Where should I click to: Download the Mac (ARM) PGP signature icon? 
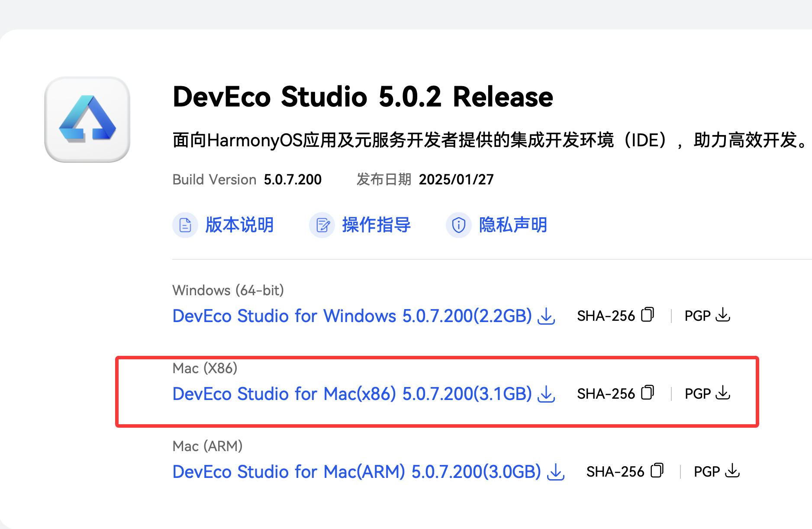tap(732, 471)
